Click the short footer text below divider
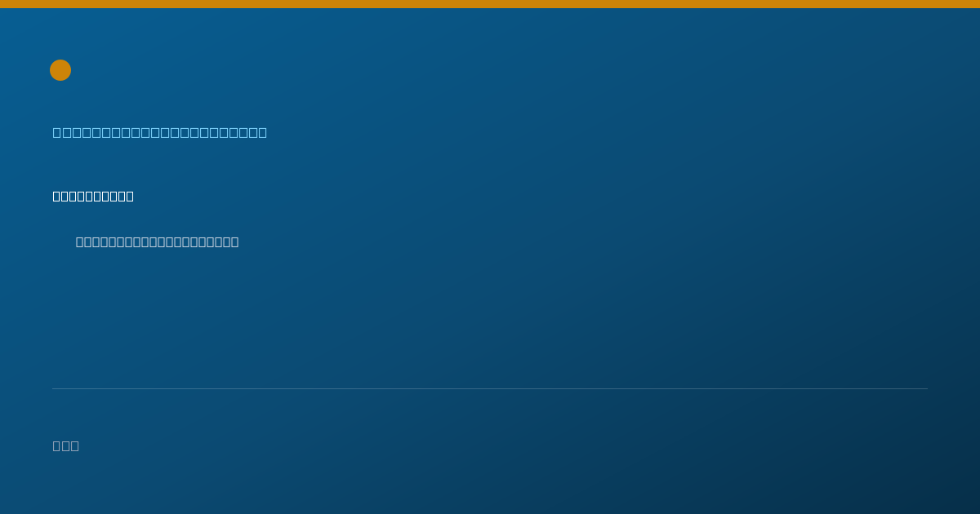980x514 pixels. tap(66, 445)
